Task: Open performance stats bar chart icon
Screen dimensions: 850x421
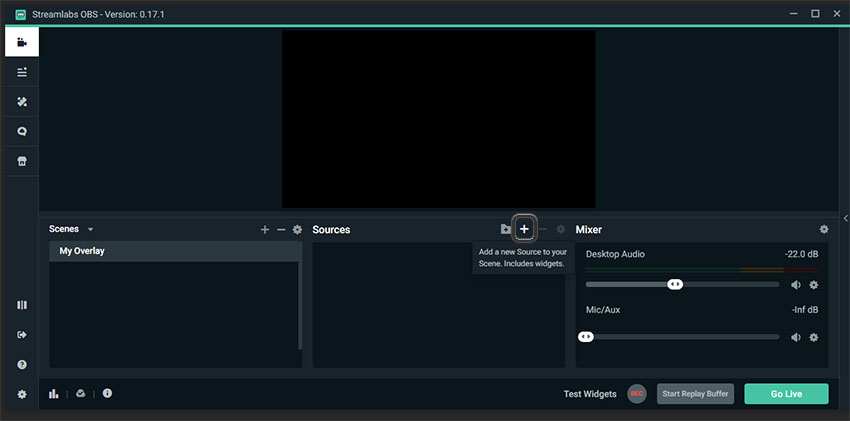Action: 54,393
